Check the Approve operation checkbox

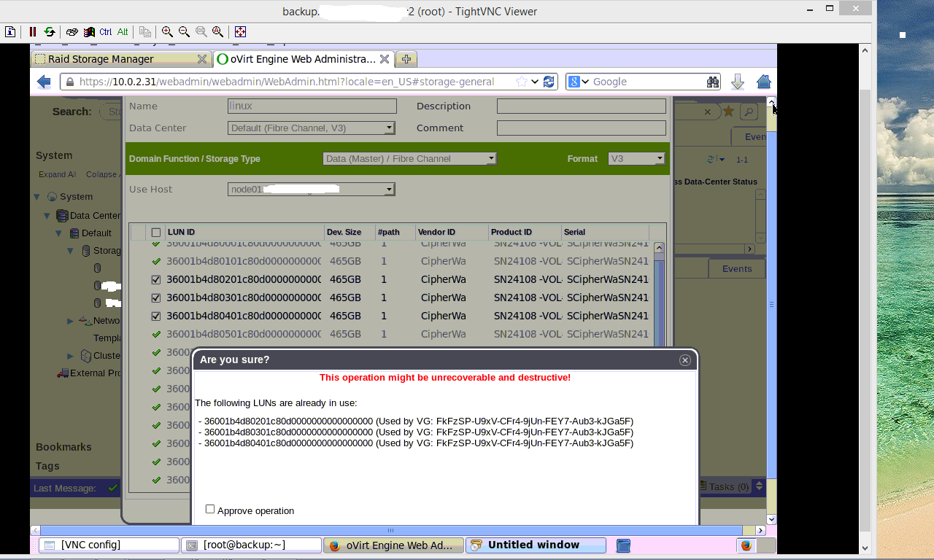point(210,510)
